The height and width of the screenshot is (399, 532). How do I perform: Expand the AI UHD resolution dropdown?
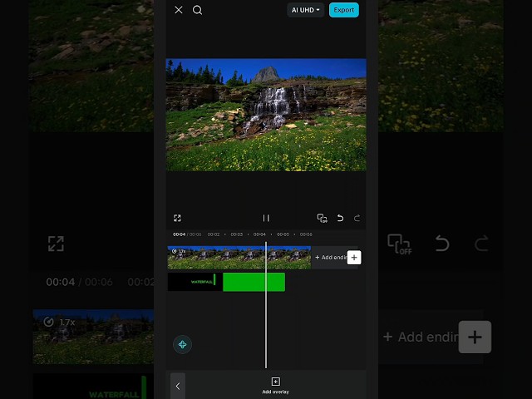[305, 10]
